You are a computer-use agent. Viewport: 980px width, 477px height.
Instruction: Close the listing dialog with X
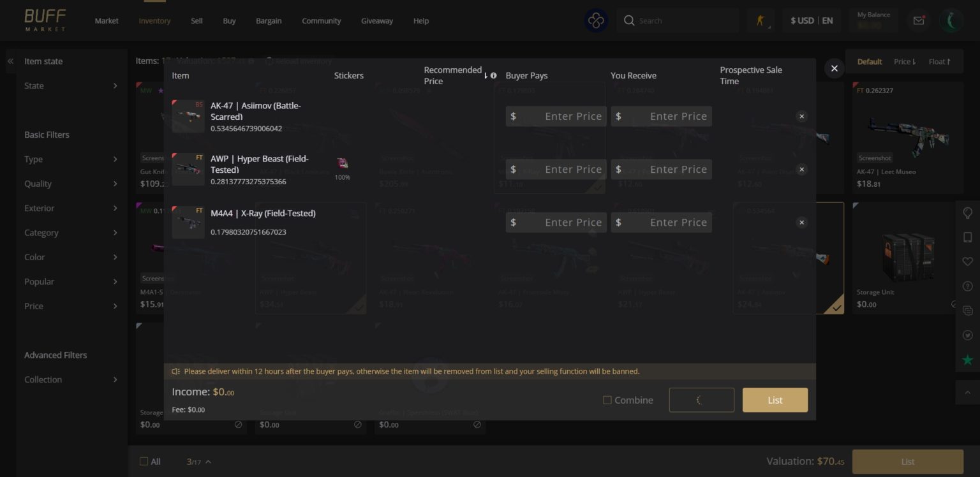pos(834,68)
